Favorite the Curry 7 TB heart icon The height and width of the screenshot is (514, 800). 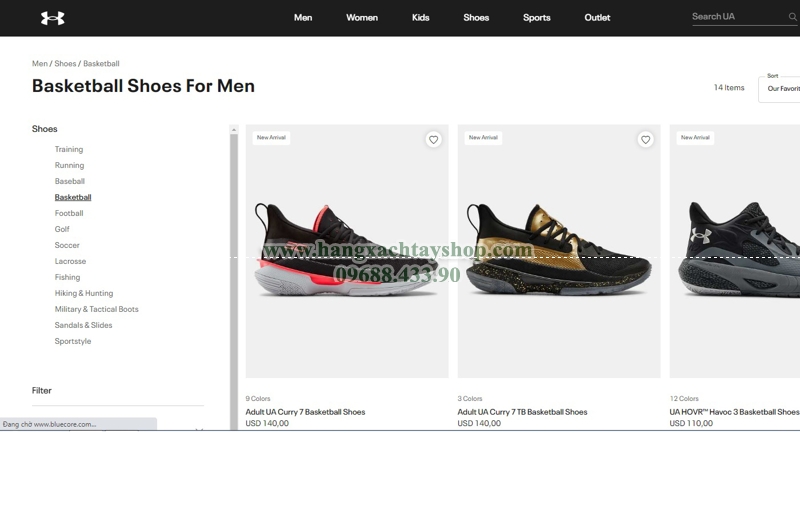coord(645,139)
